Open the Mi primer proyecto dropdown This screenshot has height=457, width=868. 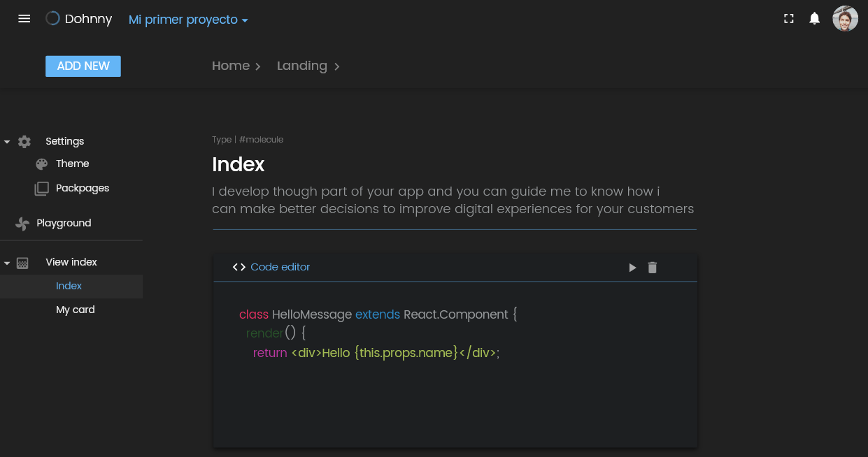pos(188,20)
